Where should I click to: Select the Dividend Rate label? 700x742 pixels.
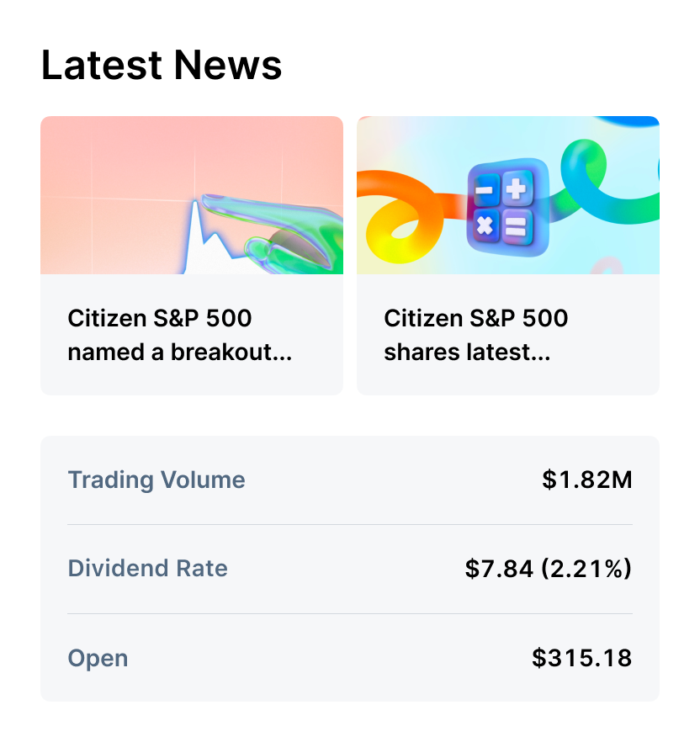pyautogui.click(x=147, y=569)
